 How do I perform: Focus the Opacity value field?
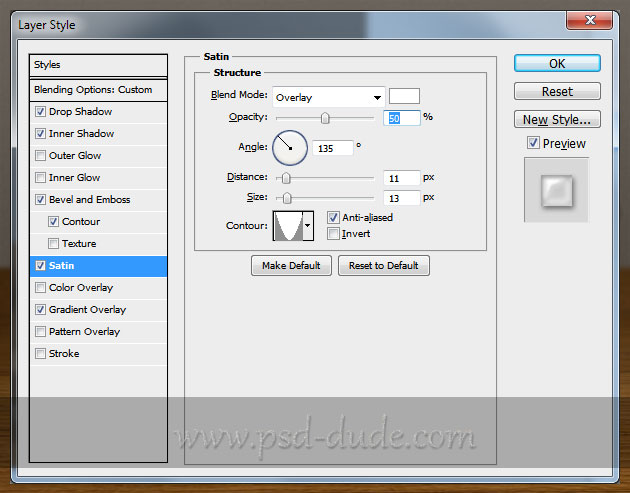coord(402,118)
